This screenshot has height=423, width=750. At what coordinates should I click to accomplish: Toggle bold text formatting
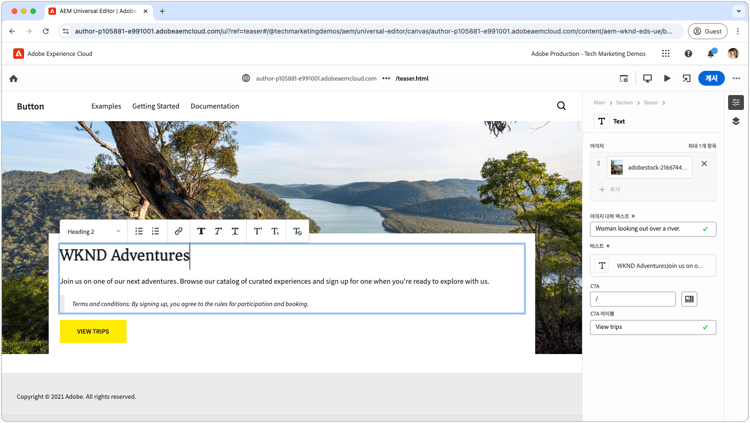tap(201, 232)
